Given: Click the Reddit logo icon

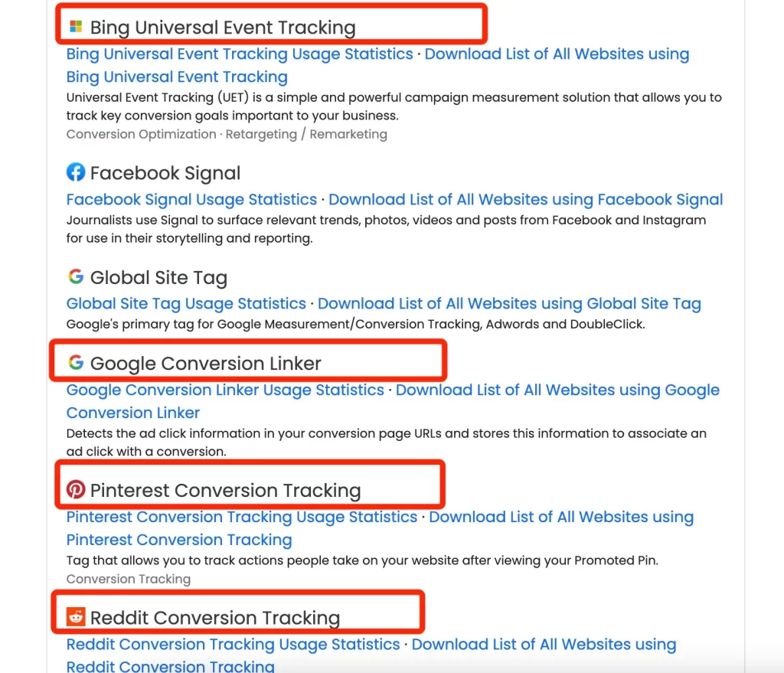Looking at the screenshot, I should pos(76,617).
